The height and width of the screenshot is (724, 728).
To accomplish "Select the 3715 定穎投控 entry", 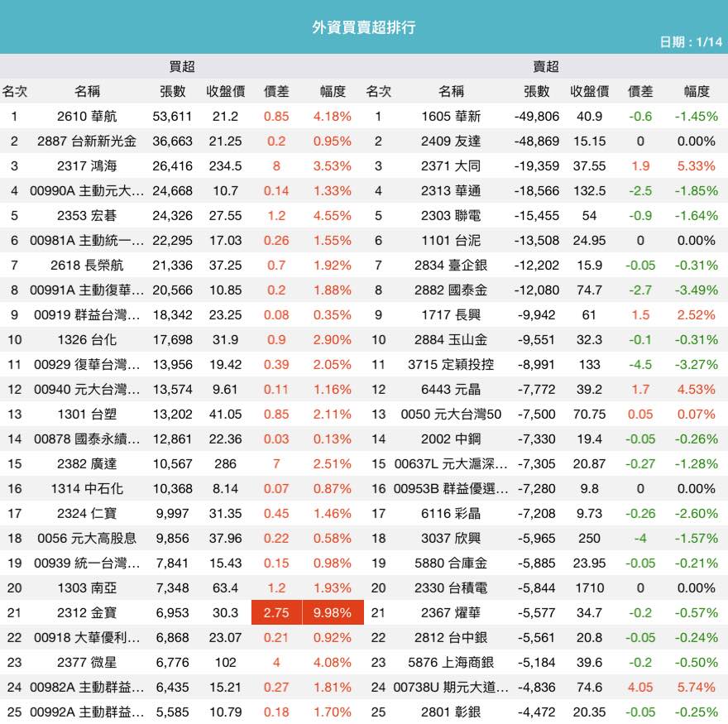I will (x=451, y=365).
